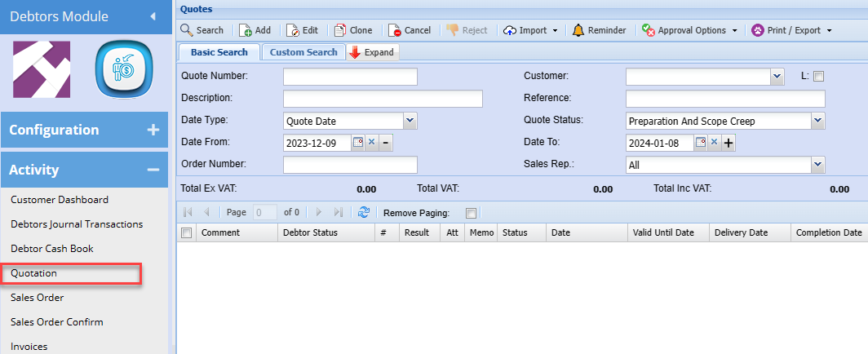Click the Edit quote toolbar icon
Image resolution: width=868 pixels, height=354 pixels.
point(293,30)
